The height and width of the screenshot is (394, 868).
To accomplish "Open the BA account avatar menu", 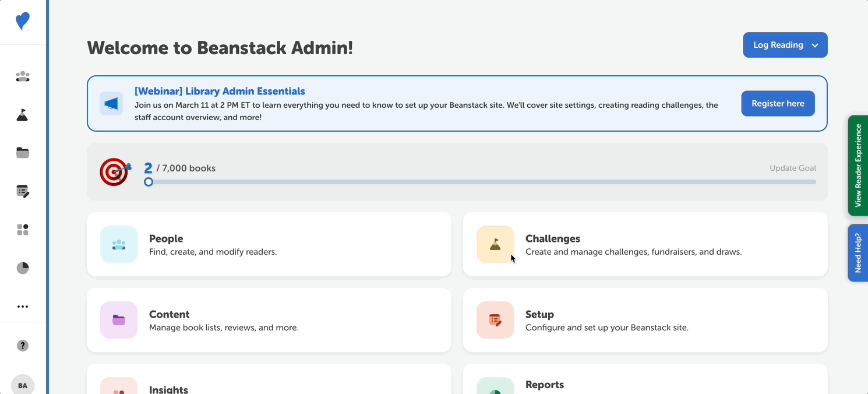I will (x=22, y=385).
